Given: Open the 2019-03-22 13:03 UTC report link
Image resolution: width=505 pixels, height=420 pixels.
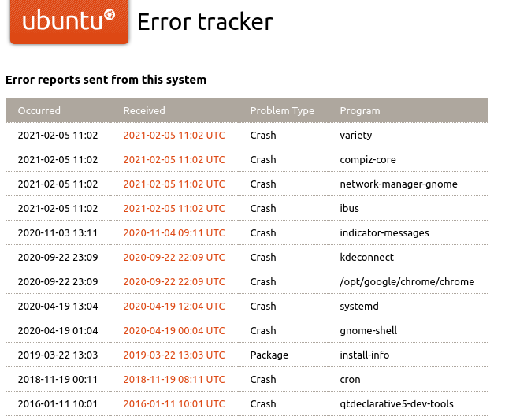Looking at the screenshot, I should [174, 355].
